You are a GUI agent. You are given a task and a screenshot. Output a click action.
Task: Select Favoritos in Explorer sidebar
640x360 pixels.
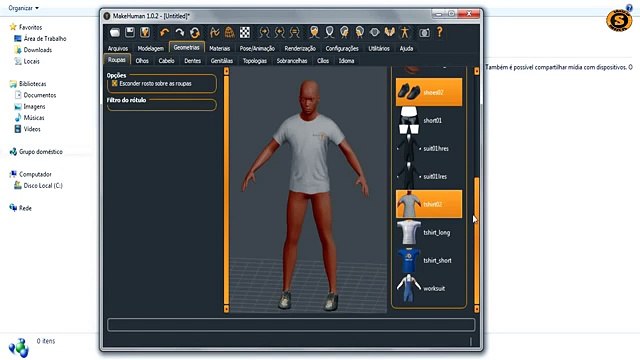pyautogui.click(x=26, y=27)
